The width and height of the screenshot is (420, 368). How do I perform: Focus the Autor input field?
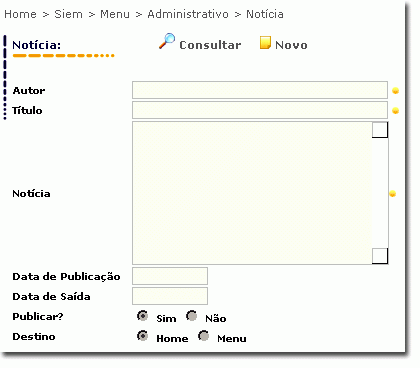click(260, 90)
